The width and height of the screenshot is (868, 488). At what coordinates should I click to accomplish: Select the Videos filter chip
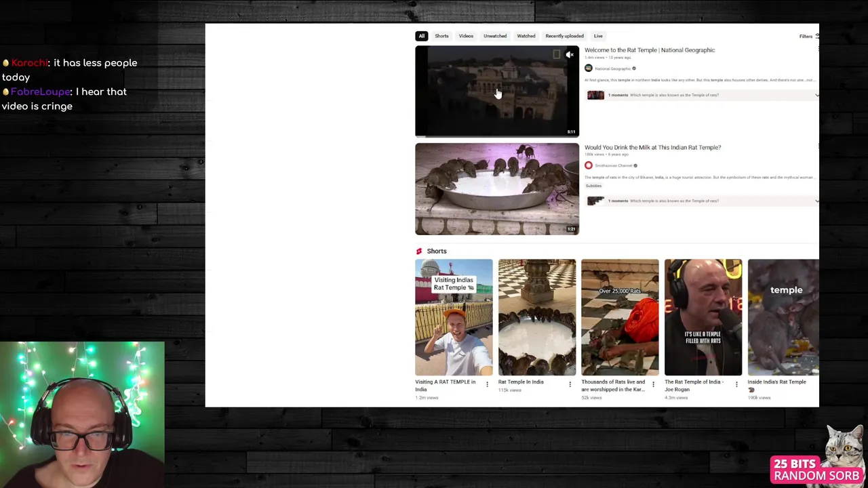coord(466,36)
